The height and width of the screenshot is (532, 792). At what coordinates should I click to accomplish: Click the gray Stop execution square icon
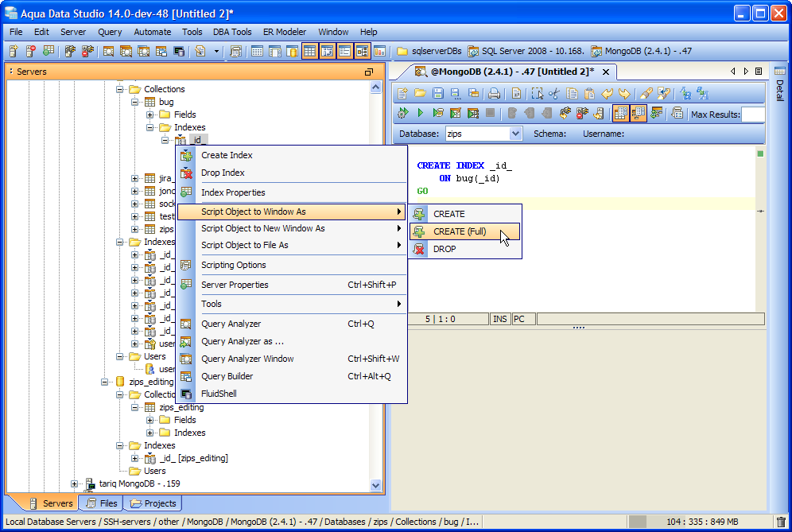coord(490,113)
